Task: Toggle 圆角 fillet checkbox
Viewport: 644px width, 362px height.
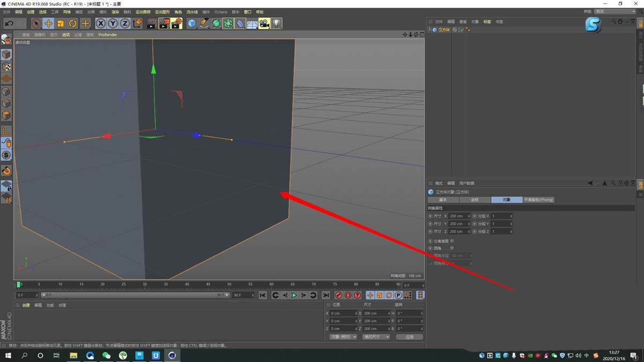Action: coord(452,248)
